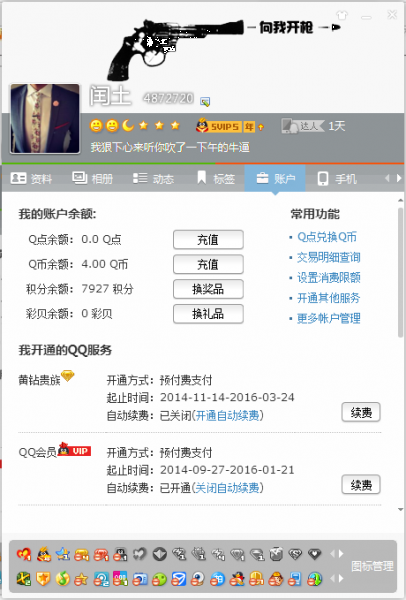The width and height of the screenshot is (406, 600).
Task: Click the yellow diamond icon in icon tray
Action: [82, 554]
